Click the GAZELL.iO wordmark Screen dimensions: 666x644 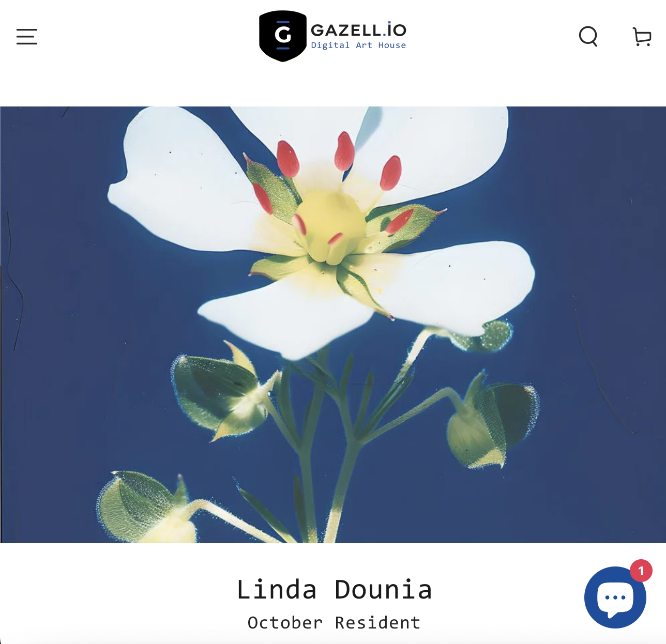(x=358, y=30)
